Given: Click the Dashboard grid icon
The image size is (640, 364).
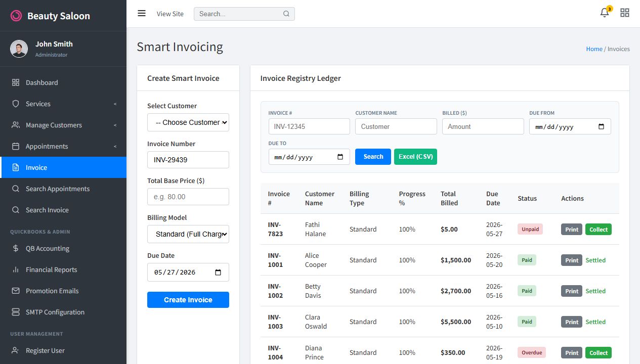Looking at the screenshot, I should pyautogui.click(x=16, y=82).
